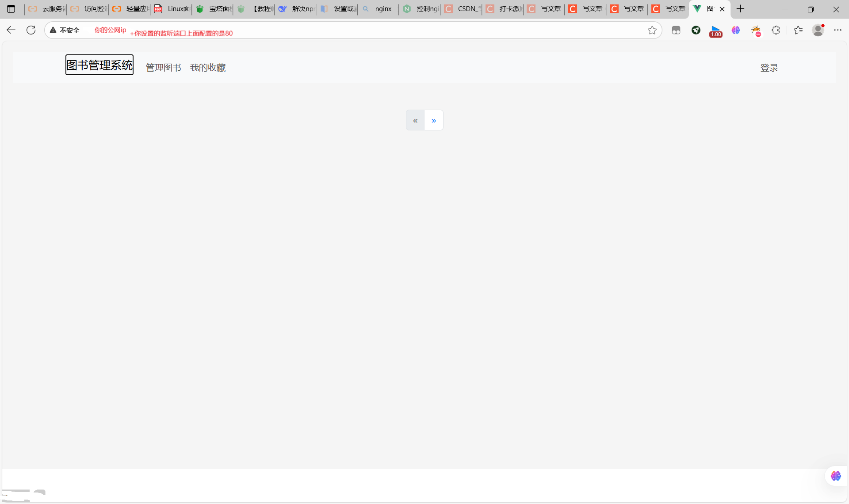Viewport: 849px width, 504px height.
Task: Click the user profile avatar
Action: coord(818,30)
